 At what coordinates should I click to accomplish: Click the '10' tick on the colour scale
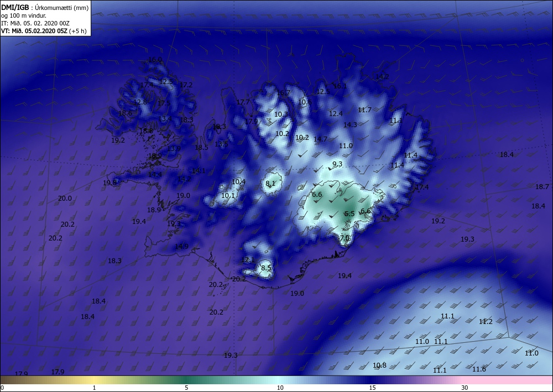[x=280, y=388]
